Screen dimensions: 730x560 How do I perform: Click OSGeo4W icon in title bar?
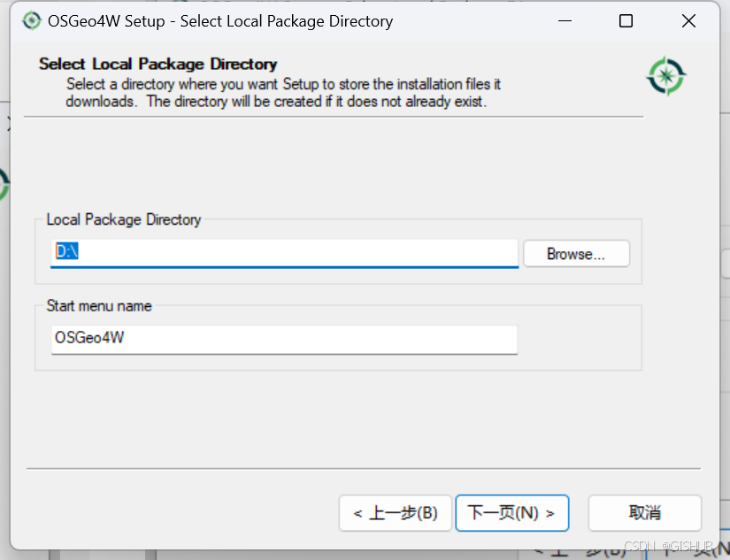click(32, 21)
